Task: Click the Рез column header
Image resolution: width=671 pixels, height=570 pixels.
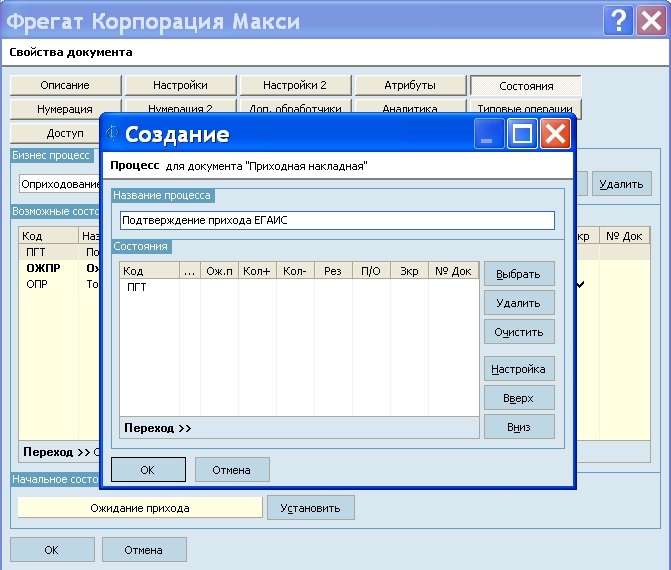Action: click(333, 271)
